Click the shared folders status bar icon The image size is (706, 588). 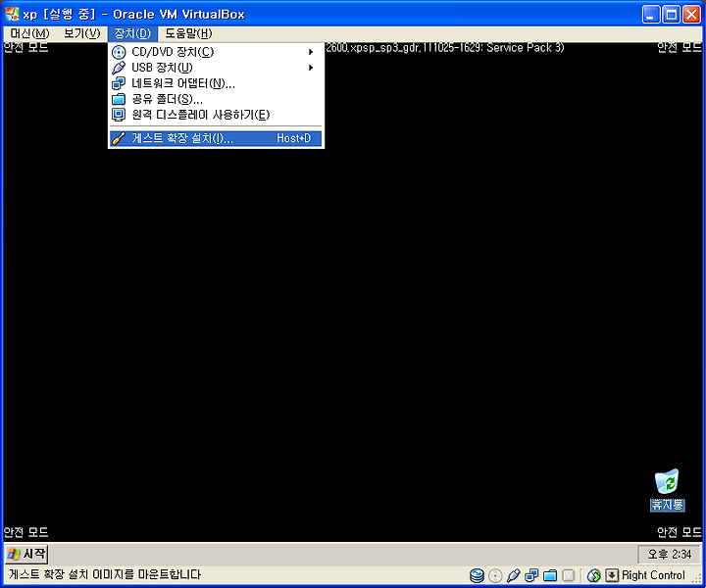[x=550, y=575]
